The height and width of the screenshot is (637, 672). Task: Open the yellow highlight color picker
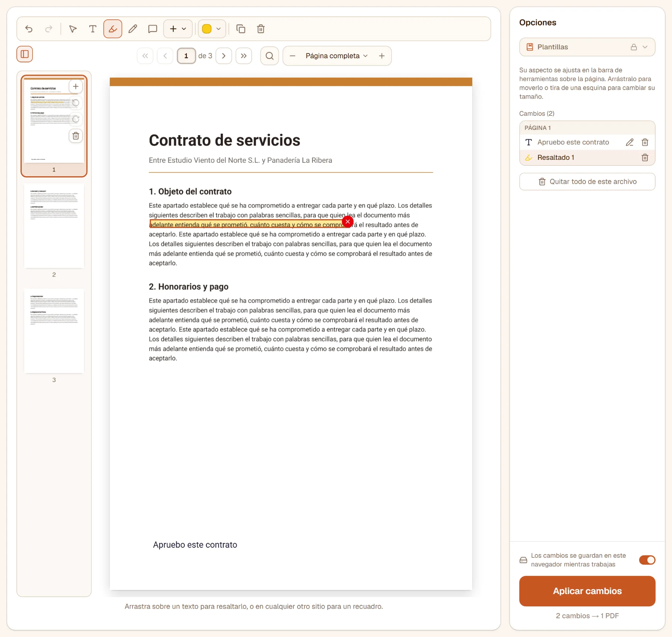(x=212, y=29)
